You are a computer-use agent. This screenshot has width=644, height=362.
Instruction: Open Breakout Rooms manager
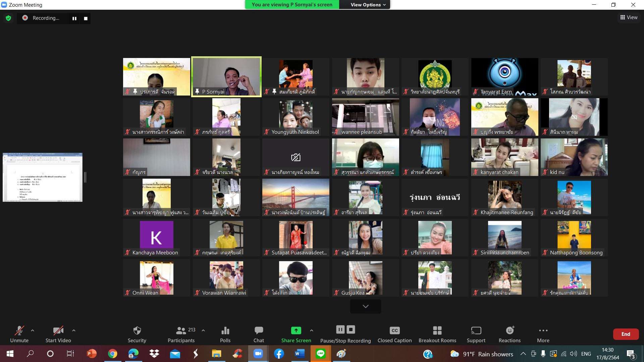(x=437, y=334)
